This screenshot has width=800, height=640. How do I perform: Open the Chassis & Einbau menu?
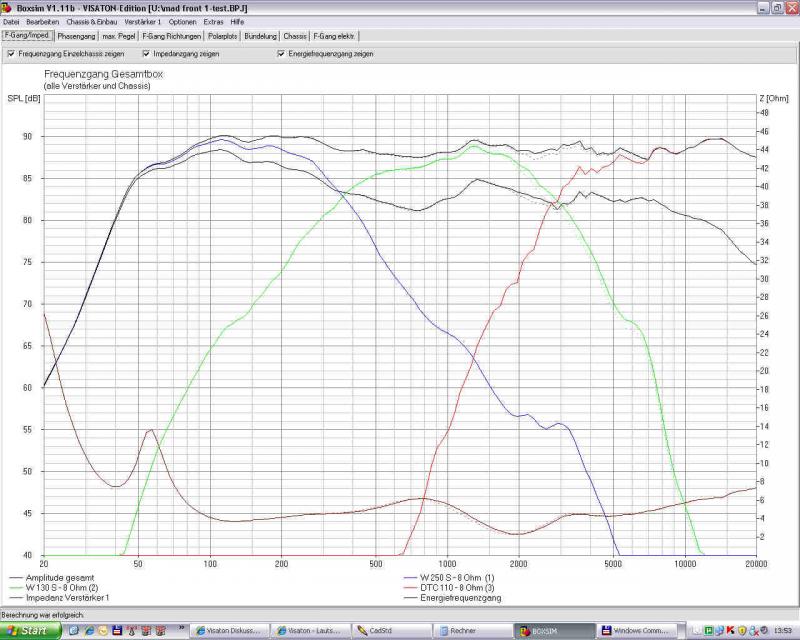[92, 21]
